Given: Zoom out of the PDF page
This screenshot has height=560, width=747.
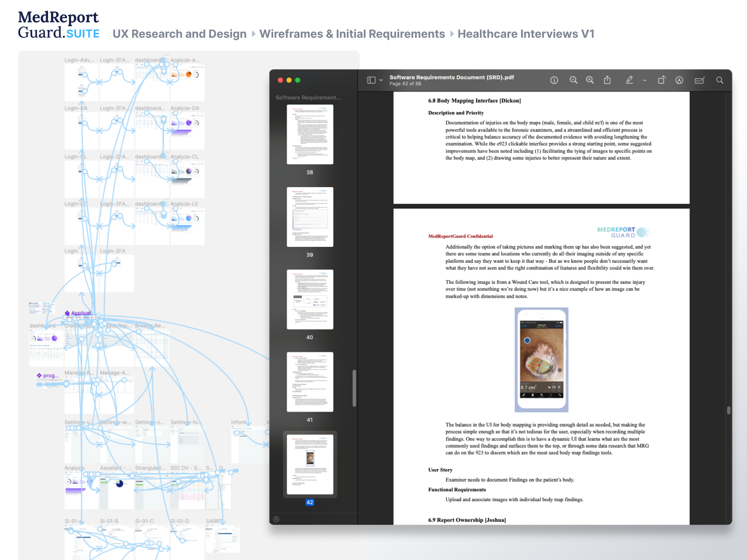Looking at the screenshot, I should tap(573, 80).
